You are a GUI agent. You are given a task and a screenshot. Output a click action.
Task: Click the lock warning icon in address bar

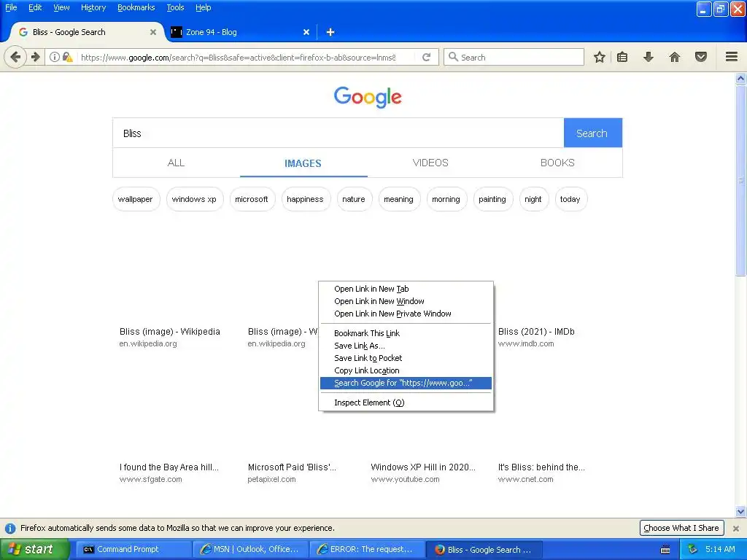(68, 57)
